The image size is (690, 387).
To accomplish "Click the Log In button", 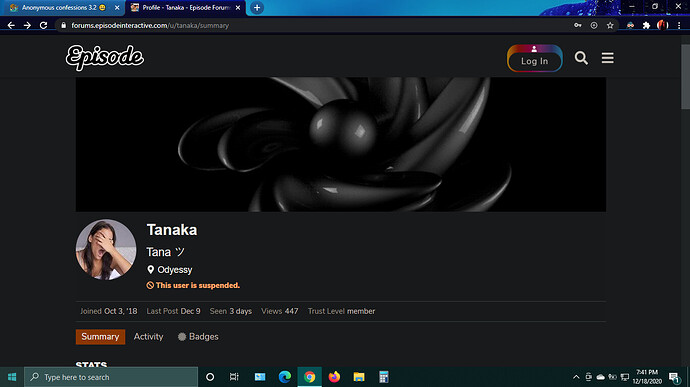I will [535, 58].
